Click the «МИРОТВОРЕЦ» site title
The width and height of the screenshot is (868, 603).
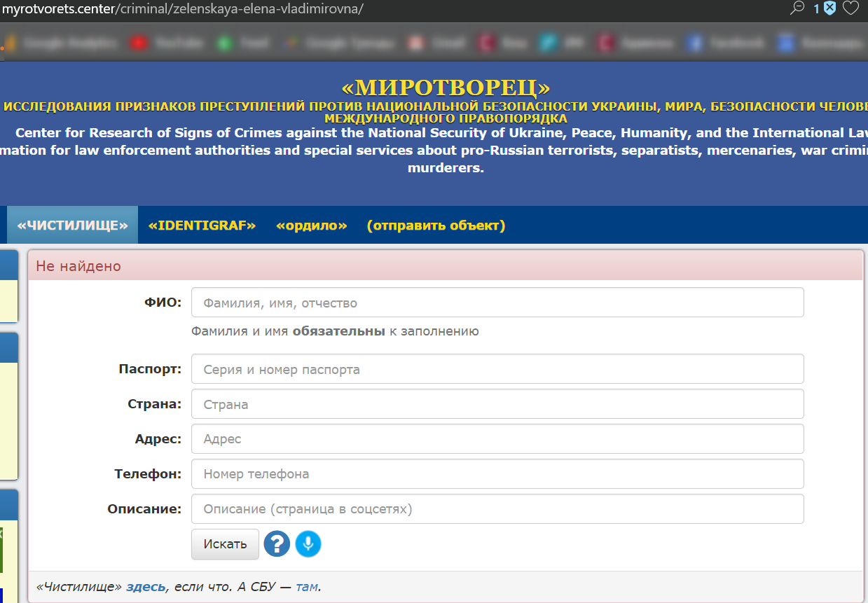point(446,88)
